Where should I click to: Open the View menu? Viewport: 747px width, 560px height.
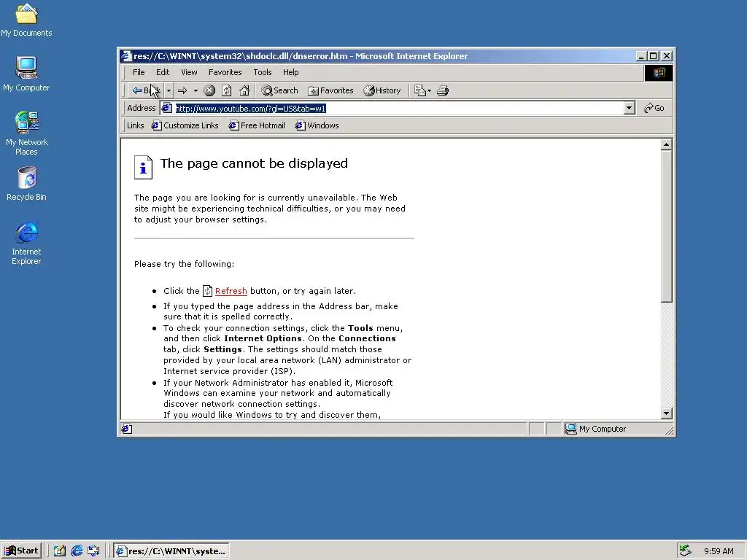pos(189,72)
